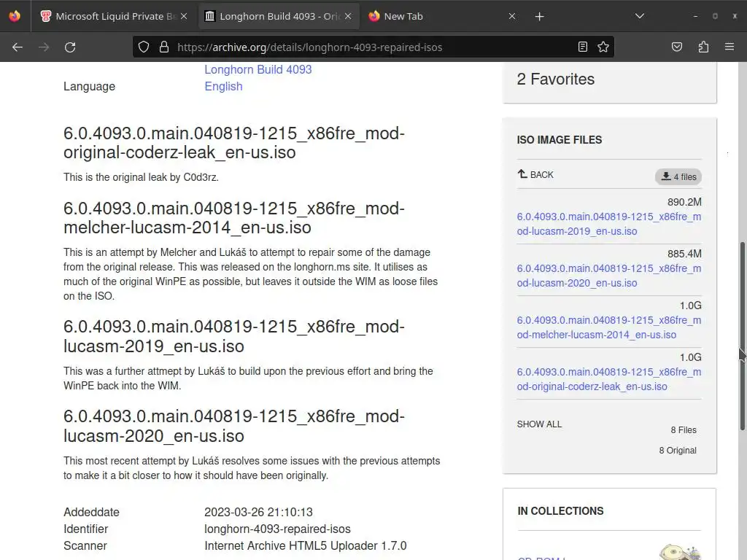
Task: Click the lucasm-2020 ISO heading
Action: (x=234, y=426)
